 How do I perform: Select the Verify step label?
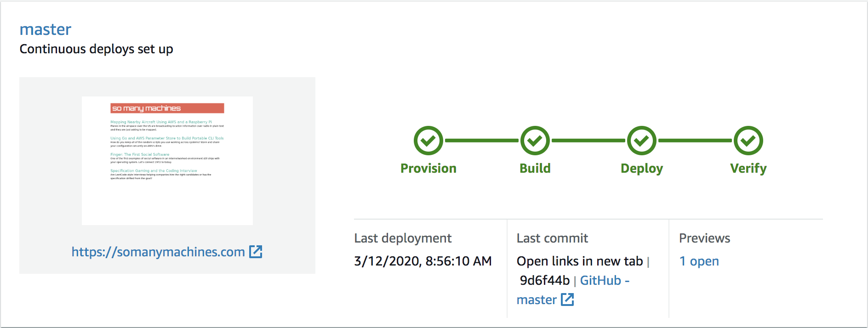748,169
